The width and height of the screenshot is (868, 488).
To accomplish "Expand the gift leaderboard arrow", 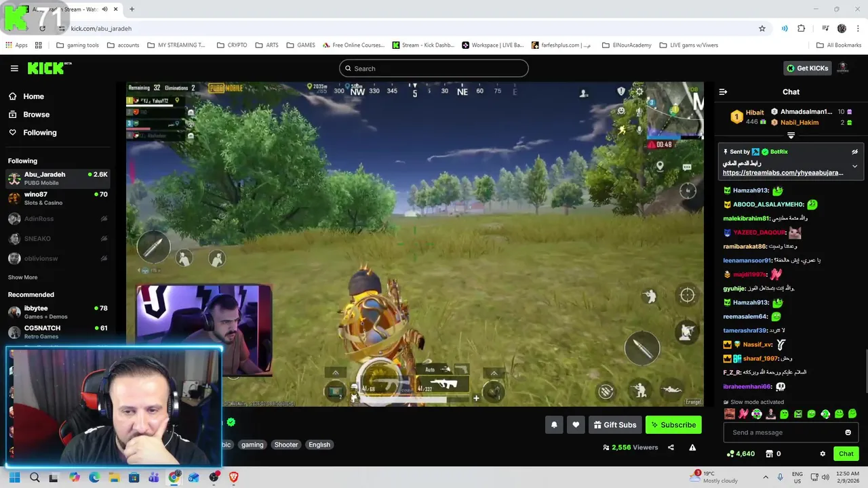I will pyautogui.click(x=791, y=136).
